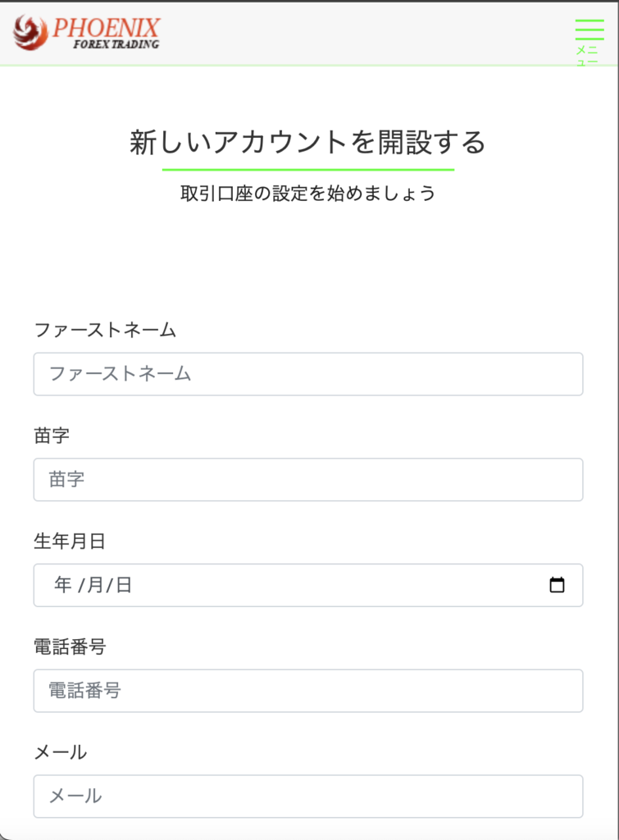Click the 取引口座の設定を始めましょう subtitle
Viewport: 619px width, 840px height.
pos(308,193)
